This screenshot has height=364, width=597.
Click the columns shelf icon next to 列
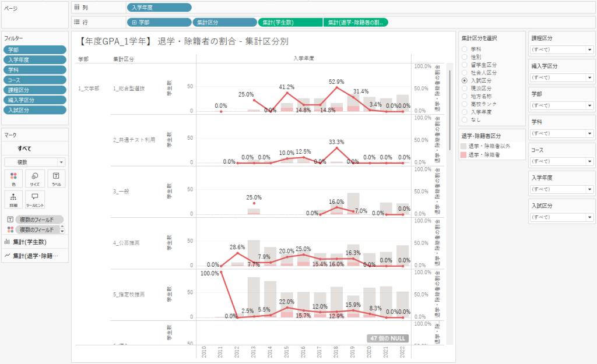pos(76,8)
